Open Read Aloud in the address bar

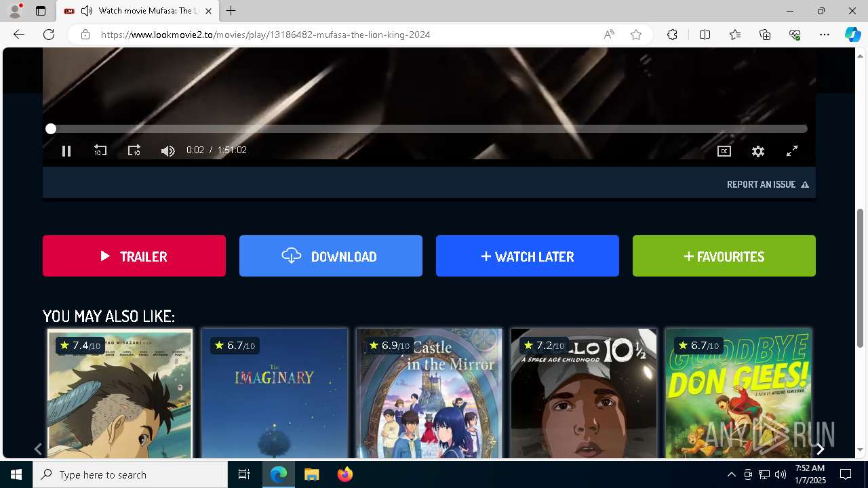click(x=609, y=35)
